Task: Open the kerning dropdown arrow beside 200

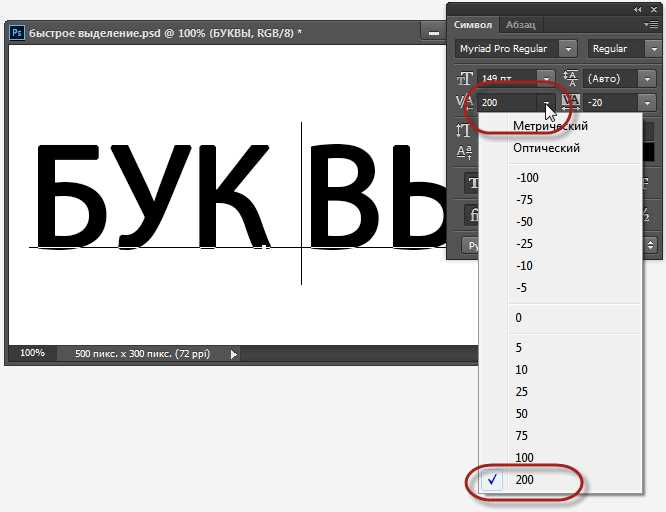Action: pyautogui.click(x=546, y=102)
